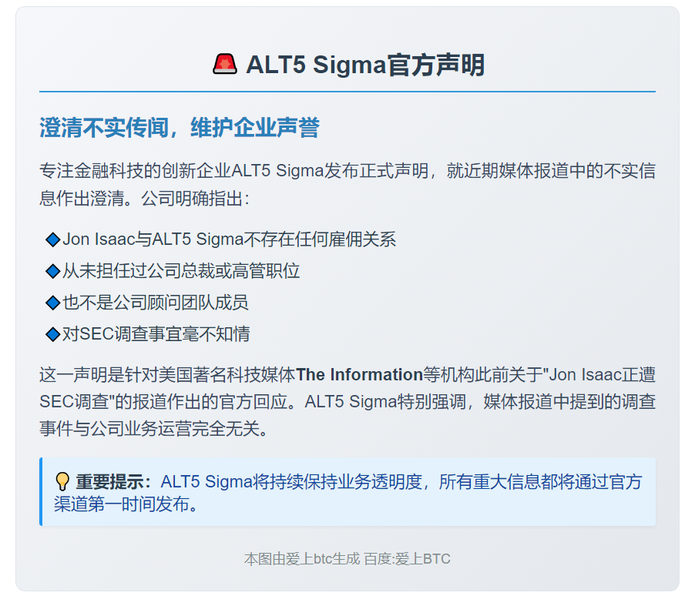Select the heading "澄清不实传闻，维护企业声誉"
The width and height of the screenshot is (695, 616).
[x=179, y=128]
